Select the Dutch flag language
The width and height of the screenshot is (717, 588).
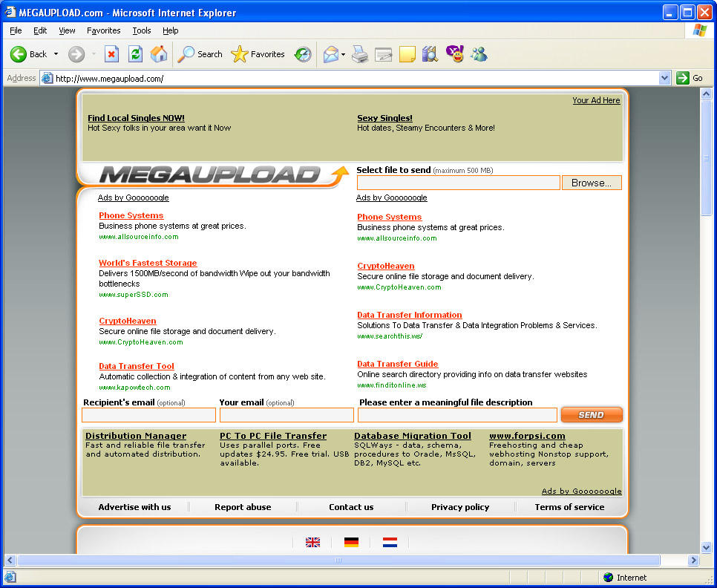coord(390,542)
